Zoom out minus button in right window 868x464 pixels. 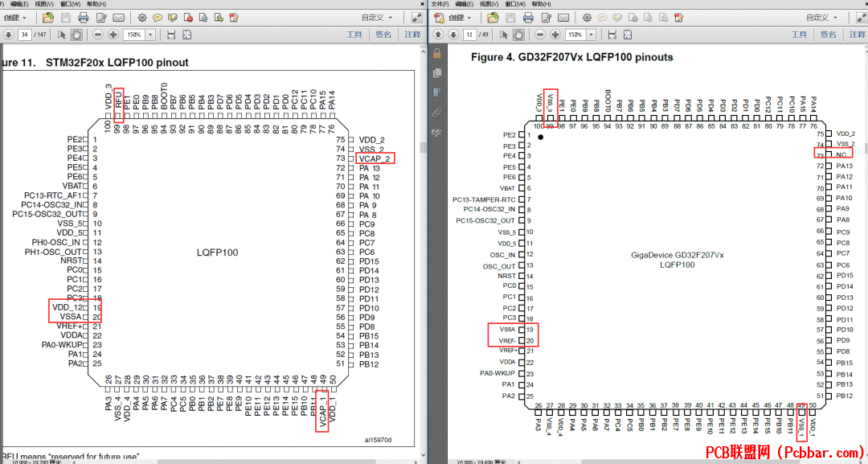click(540, 35)
